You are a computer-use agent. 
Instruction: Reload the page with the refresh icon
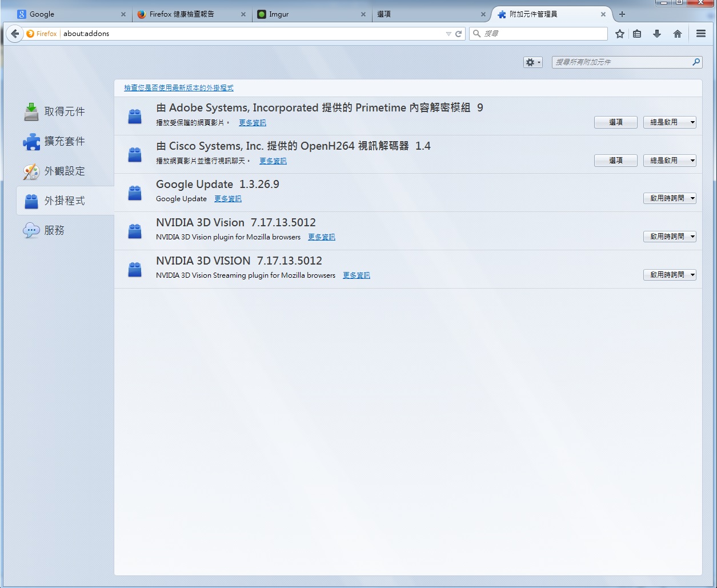click(458, 34)
